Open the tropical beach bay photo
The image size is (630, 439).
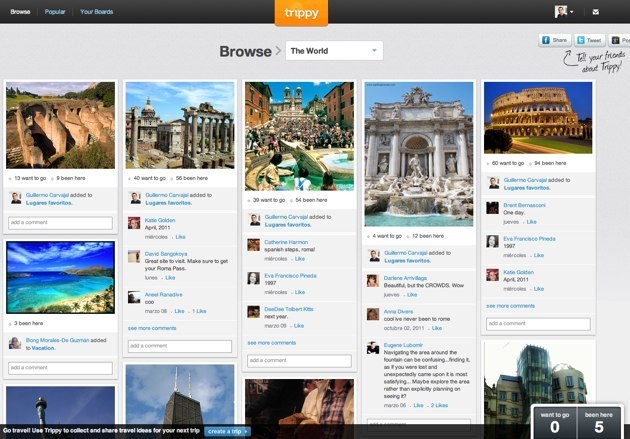click(60, 277)
